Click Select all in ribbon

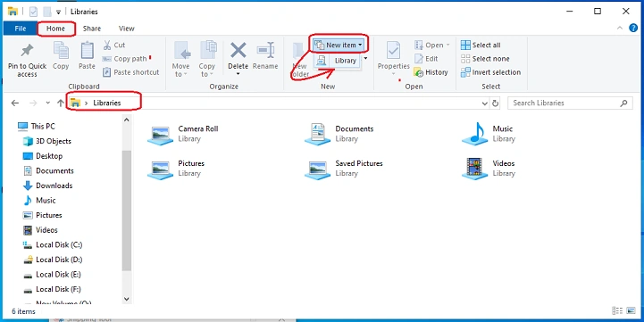coord(481,45)
